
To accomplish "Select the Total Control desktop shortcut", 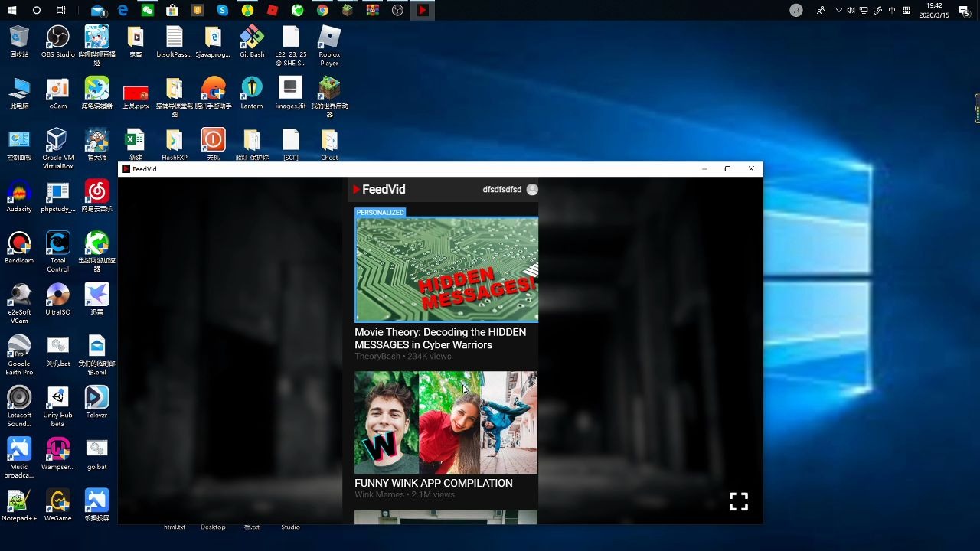I will pos(58,252).
